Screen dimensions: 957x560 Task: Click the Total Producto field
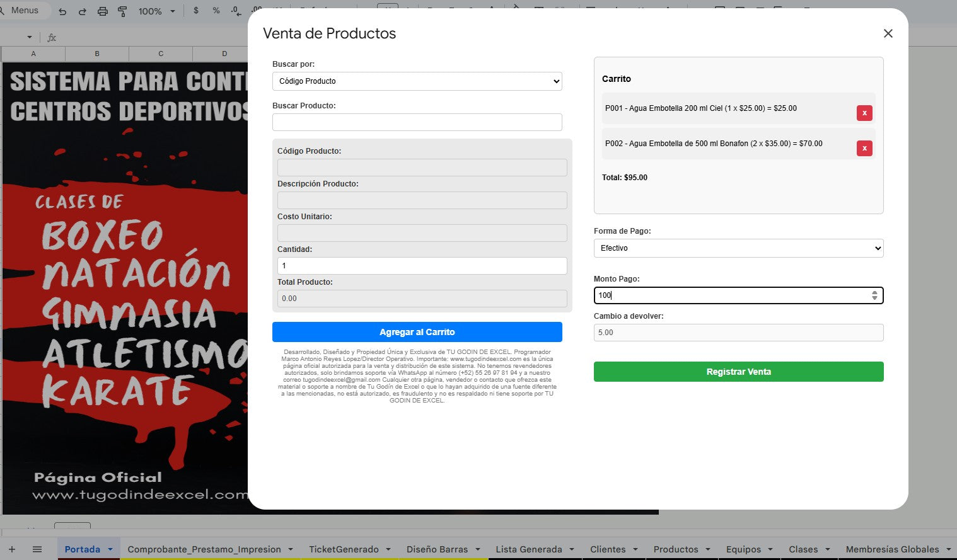pyautogui.click(x=422, y=299)
